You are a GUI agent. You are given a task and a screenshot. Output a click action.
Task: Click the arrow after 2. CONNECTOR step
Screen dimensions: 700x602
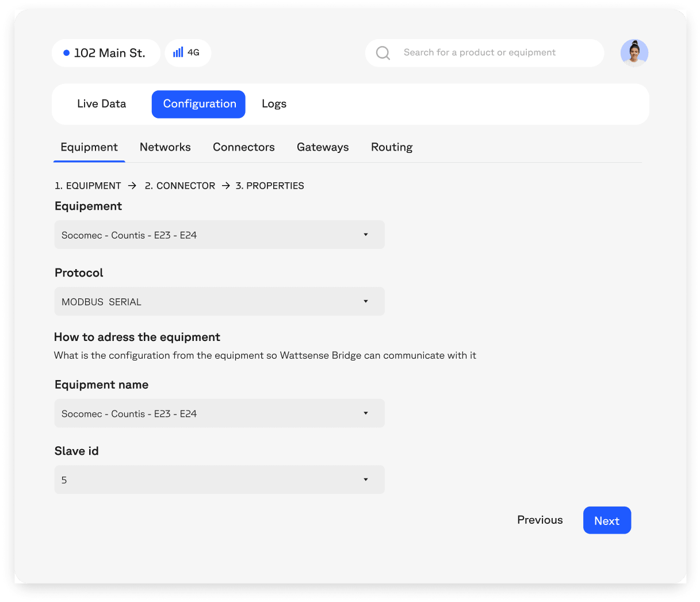[226, 186]
